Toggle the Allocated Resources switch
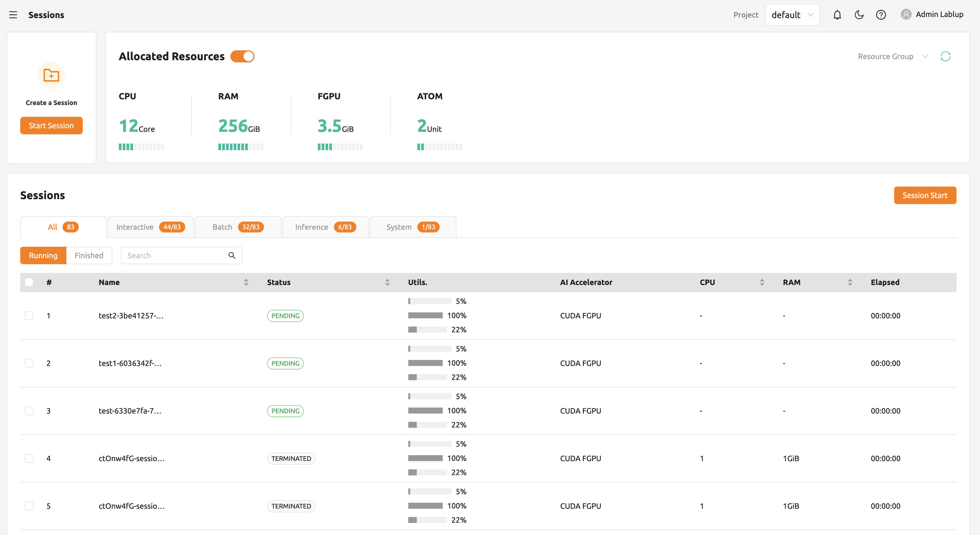This screenshot has width=980, height=535. click(x=242, y=56)
